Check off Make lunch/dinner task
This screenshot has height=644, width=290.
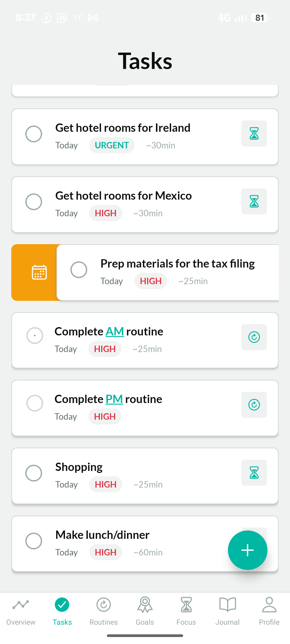(34, 541)
